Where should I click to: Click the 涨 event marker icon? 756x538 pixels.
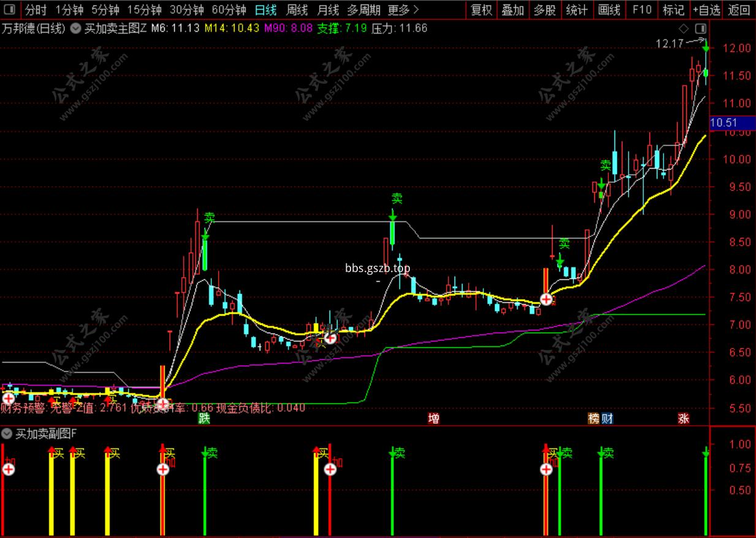684,419
